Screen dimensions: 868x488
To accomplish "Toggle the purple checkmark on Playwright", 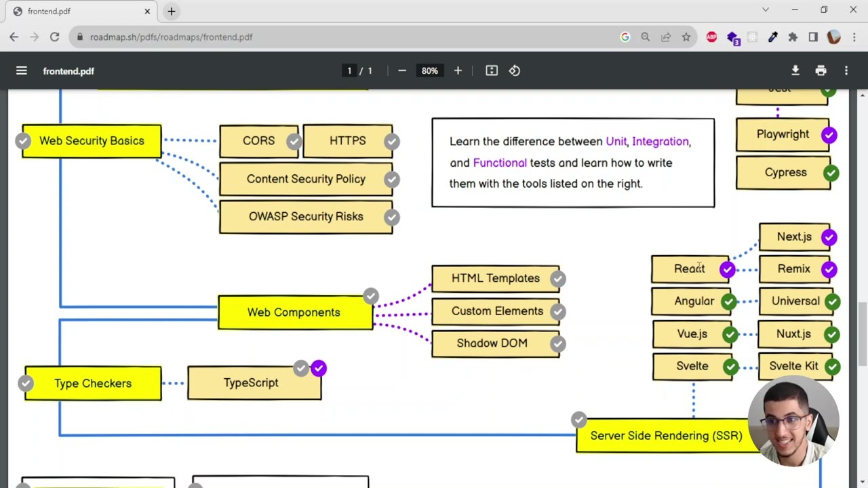I will (829, 135).
